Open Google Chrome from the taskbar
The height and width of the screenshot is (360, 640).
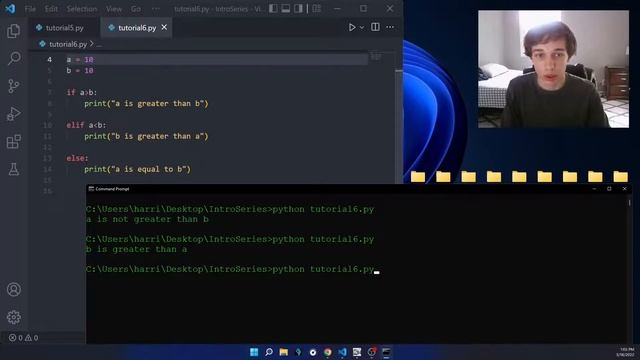327,352
